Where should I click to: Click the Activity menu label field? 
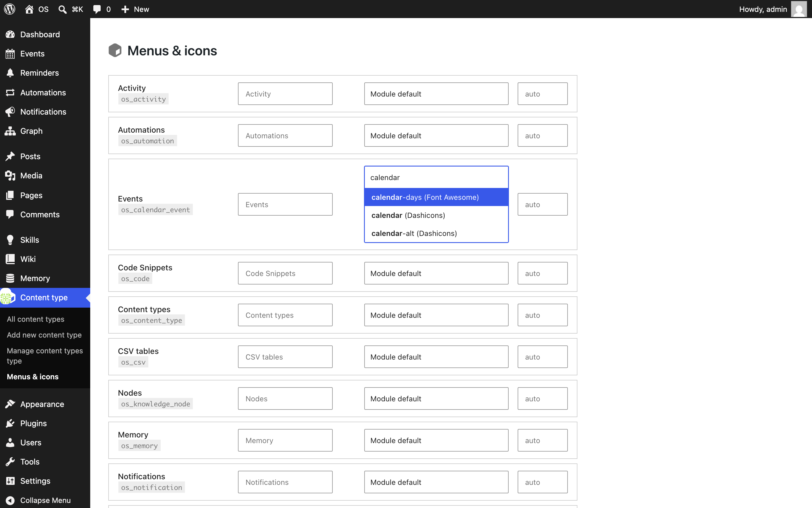tap(285, 94)
